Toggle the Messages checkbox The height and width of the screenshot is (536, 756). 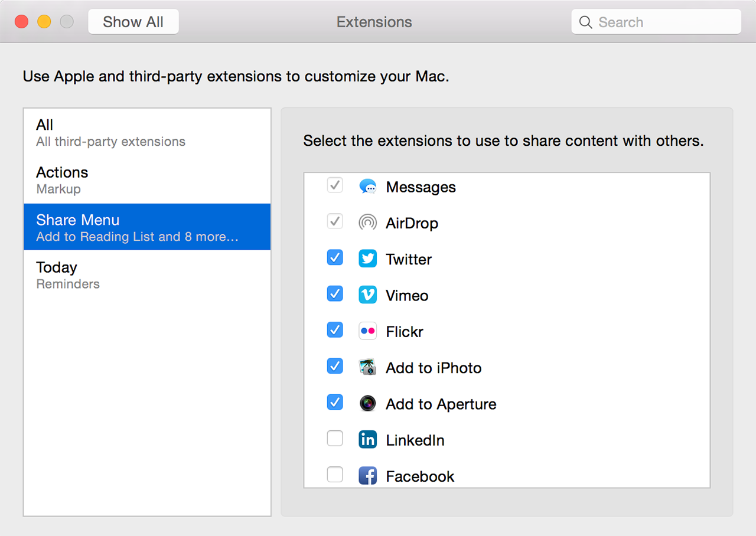click(x=335, y=185)
